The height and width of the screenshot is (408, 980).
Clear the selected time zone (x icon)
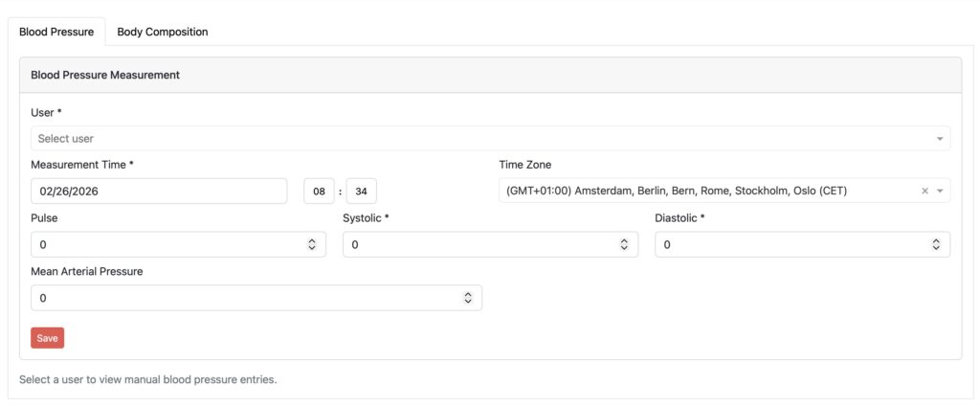click(924, 192)
